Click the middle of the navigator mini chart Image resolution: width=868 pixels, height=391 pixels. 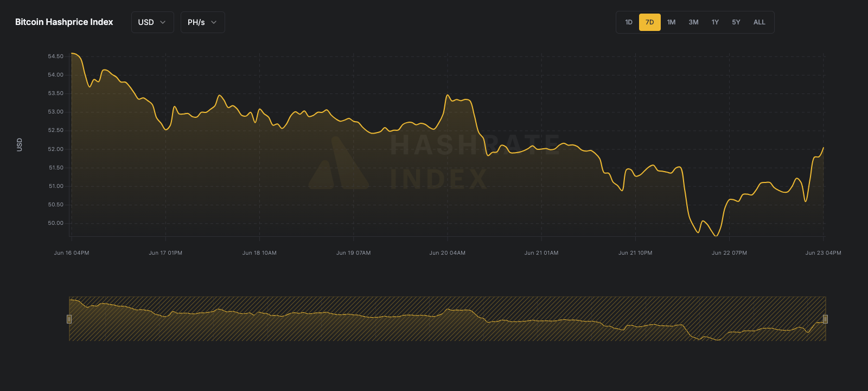(447, 319)
